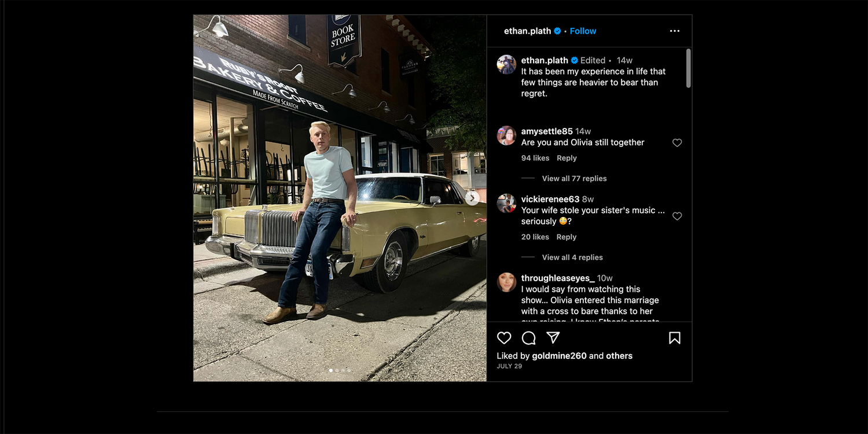Open throughleaseyes_ profile picture

point(506,282)
